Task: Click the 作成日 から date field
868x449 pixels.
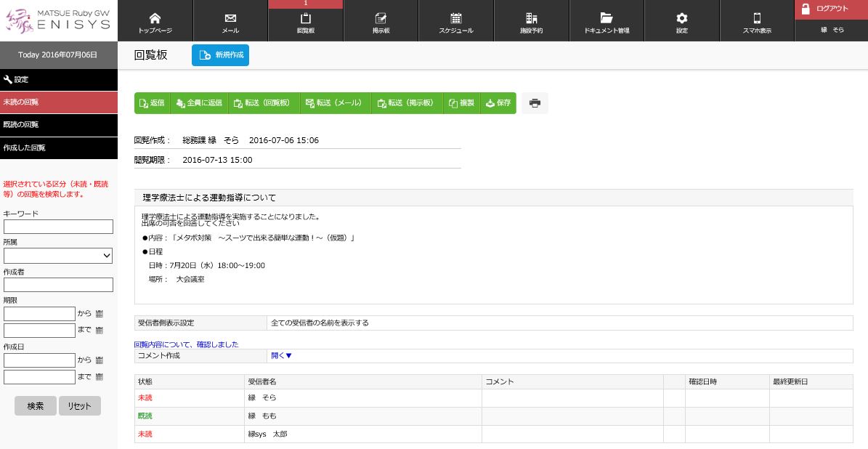Action: [39, 360]
